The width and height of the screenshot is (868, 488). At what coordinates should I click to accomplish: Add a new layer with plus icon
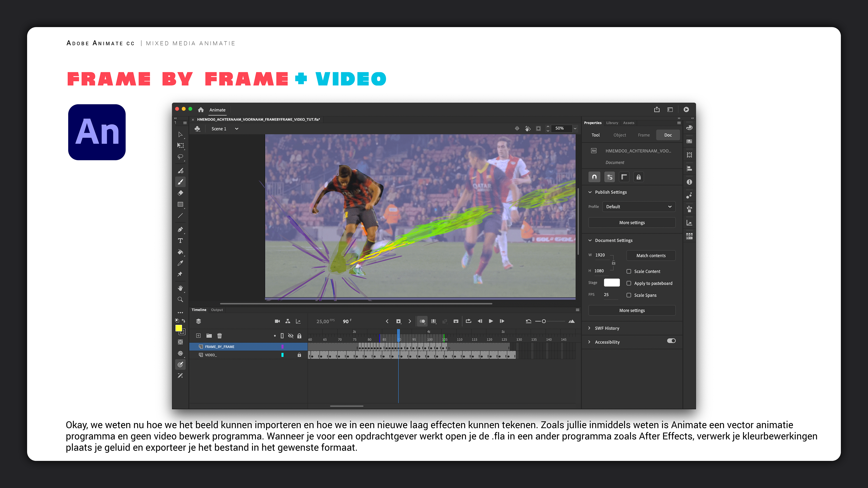tap(198, 336)
